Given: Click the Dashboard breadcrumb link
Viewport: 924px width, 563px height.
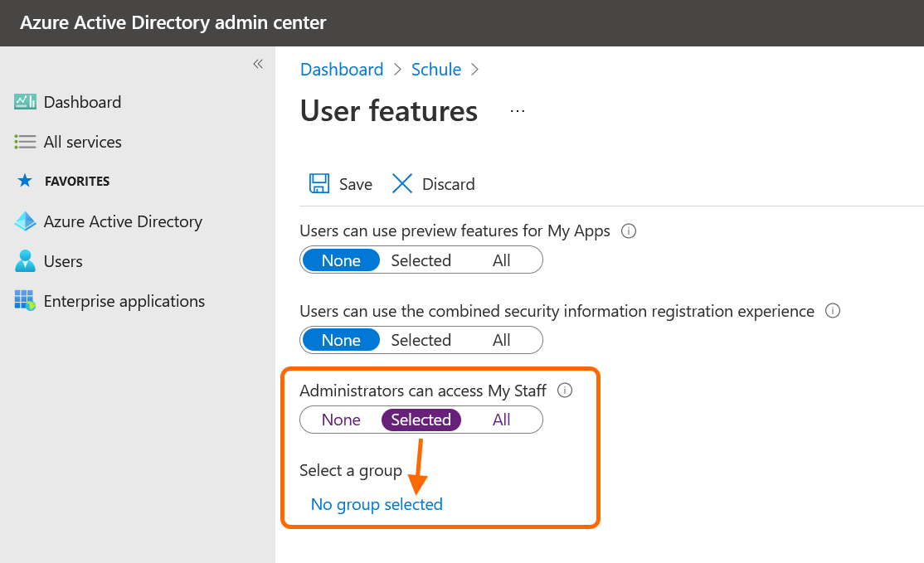Looking at the screenshot, I should 342,70.
